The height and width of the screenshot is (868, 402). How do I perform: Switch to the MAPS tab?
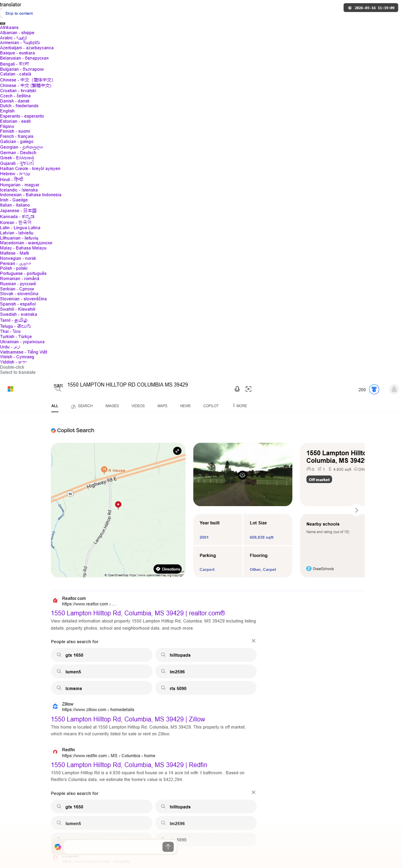(x=162, y=406)
